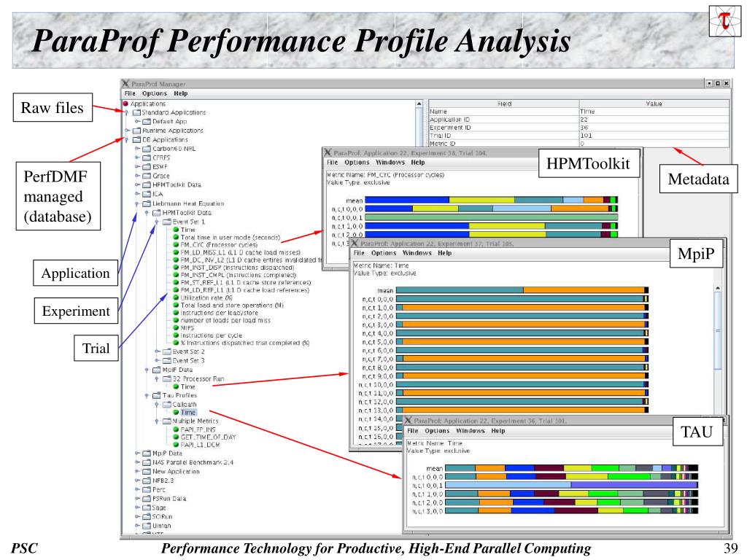Click the red Applications root icon
This screenshot has width=747, height=560.
(x=125, y=104)
